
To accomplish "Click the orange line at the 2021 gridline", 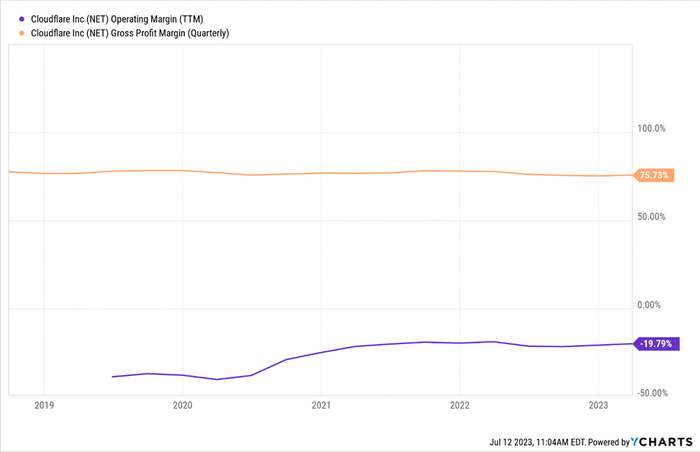I will (x=321, y=173).
